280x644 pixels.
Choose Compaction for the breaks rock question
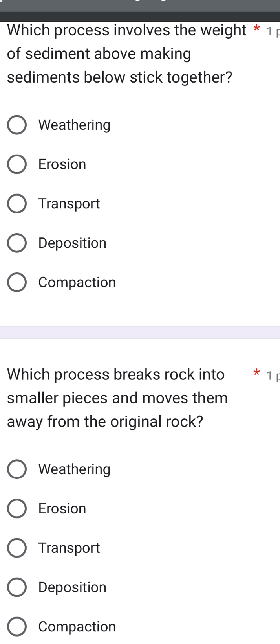(x=17, y=627)
